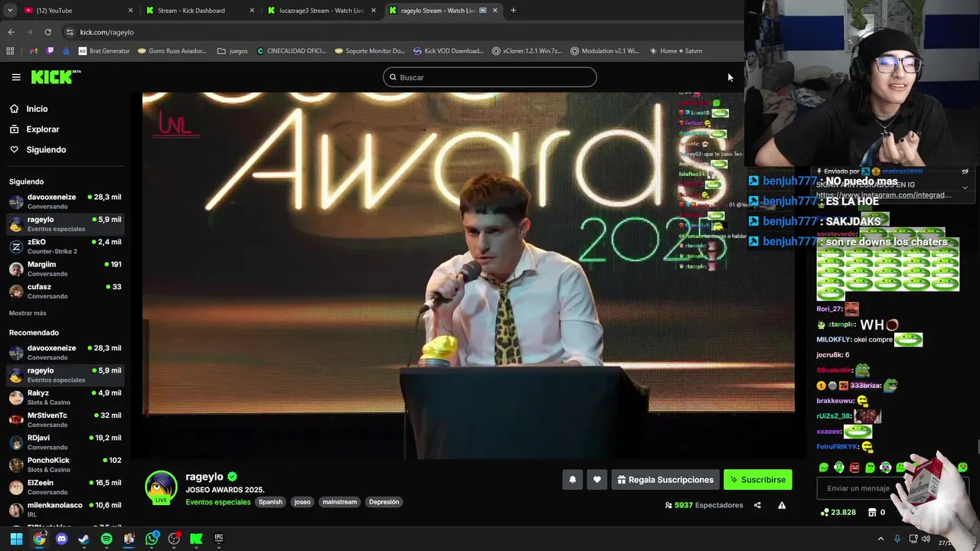This screenshot has height=551, width=980.
Task: Open MrStivenTc recommended channel
Action: pos(64,419)
